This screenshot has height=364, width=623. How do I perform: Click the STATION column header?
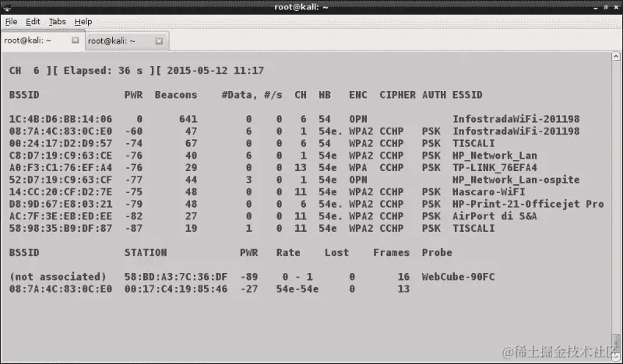pyautogui.click(x=146, y=253)
